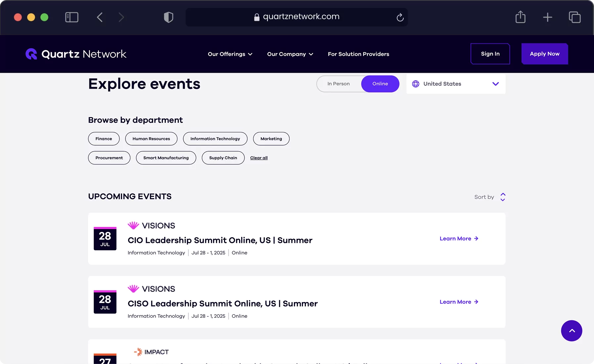Open the For Solution Providers page
This screenshot has height=364, width=594.
[358, 54]
